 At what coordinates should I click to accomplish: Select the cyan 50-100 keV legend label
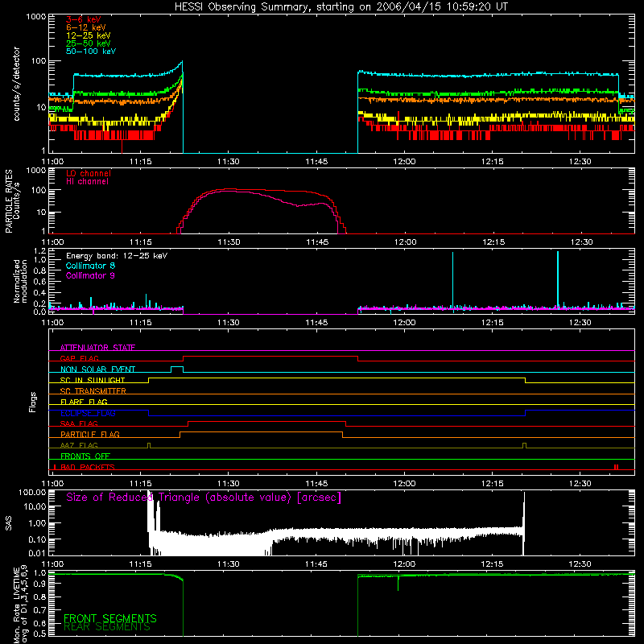pyautogui.click(x=91, y=52)
